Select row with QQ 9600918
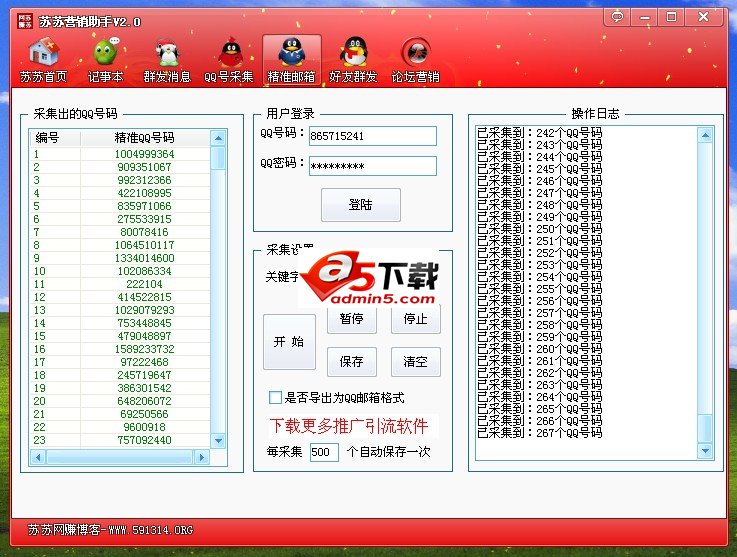The image size is (737, 557). pyautogui.click(x=120, y=427)
